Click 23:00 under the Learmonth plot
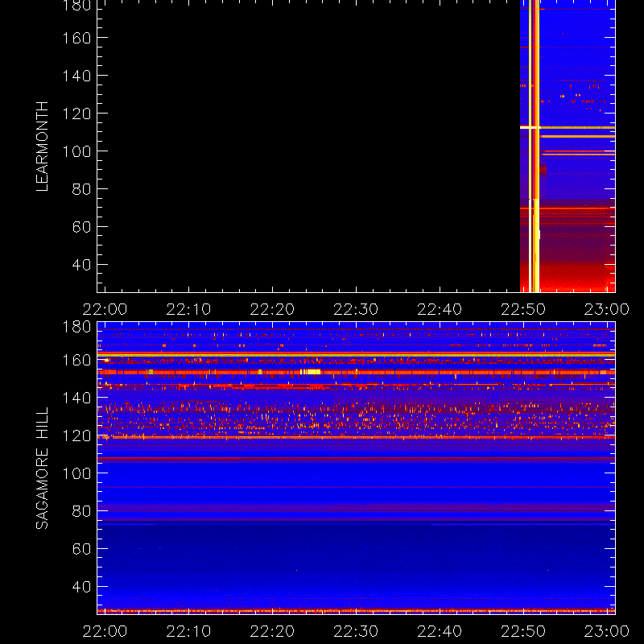This screenshot has width=644, height=644. pyautogui.click(x=607, y=309)
